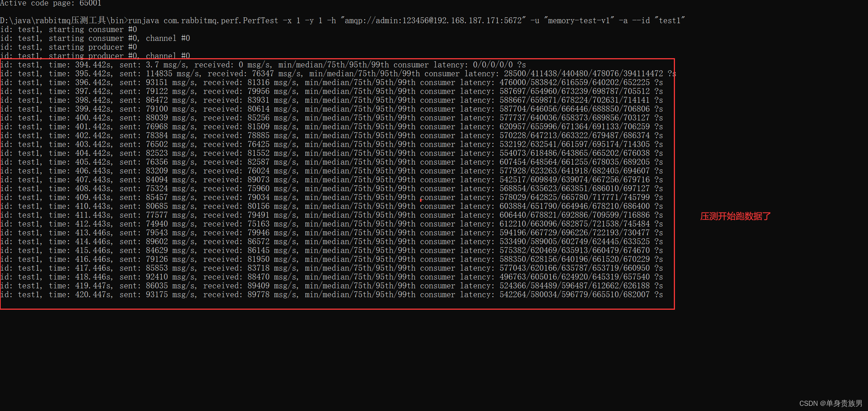Select the last log row at 420.447s

pos(332,295)
